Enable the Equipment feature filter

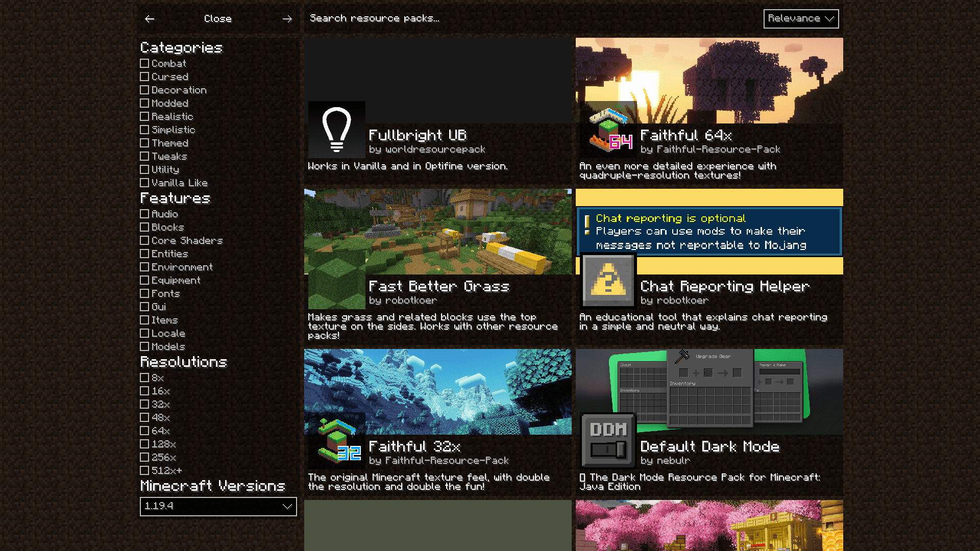tap(144, 280)
